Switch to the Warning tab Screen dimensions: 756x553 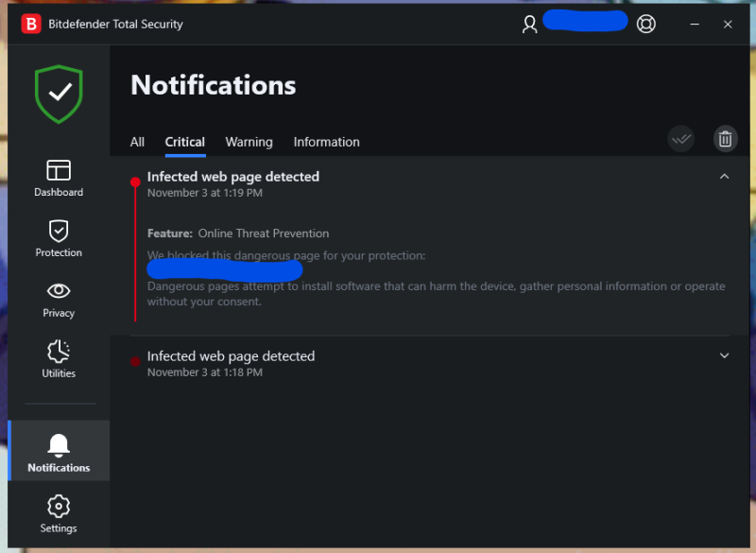coord(249,142)
